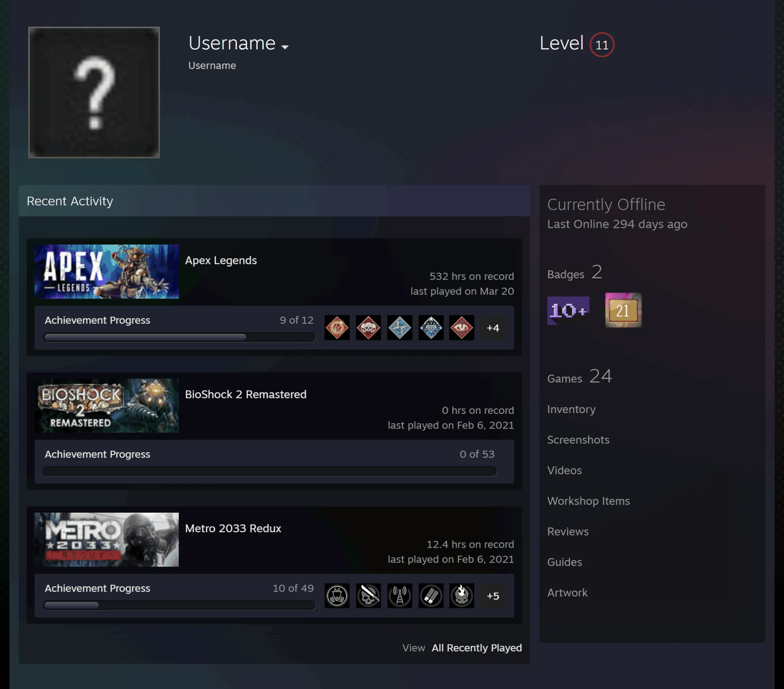The width and height of the screenshot is (784, 689).
Task: Open Workshop Items
Action: coord(588,501)
